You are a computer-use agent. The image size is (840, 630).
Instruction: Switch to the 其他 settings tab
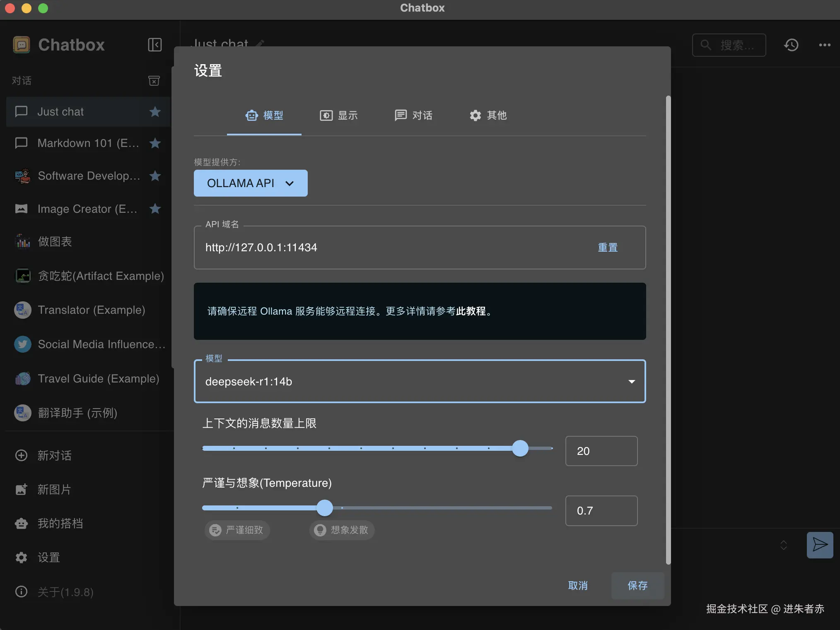488,115
